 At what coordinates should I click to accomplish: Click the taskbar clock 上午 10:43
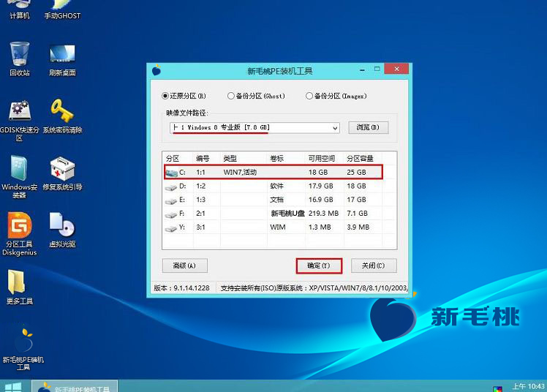point(528,386)
